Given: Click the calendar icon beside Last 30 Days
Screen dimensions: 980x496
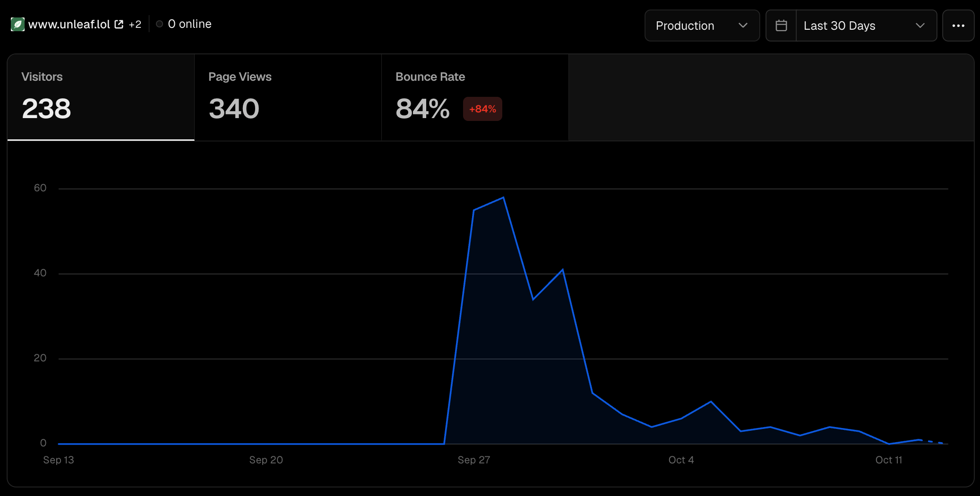Looking at the screenshot, I should point(781,26).
